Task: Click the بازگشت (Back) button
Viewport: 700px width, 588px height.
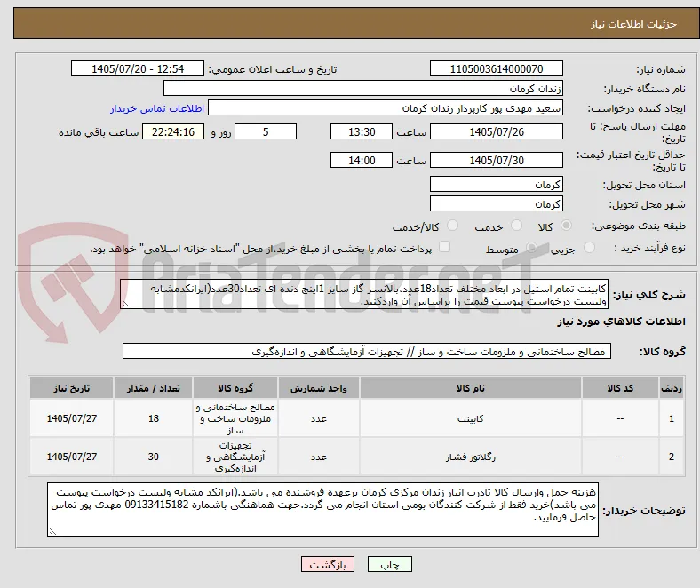Action: (328, 564)
